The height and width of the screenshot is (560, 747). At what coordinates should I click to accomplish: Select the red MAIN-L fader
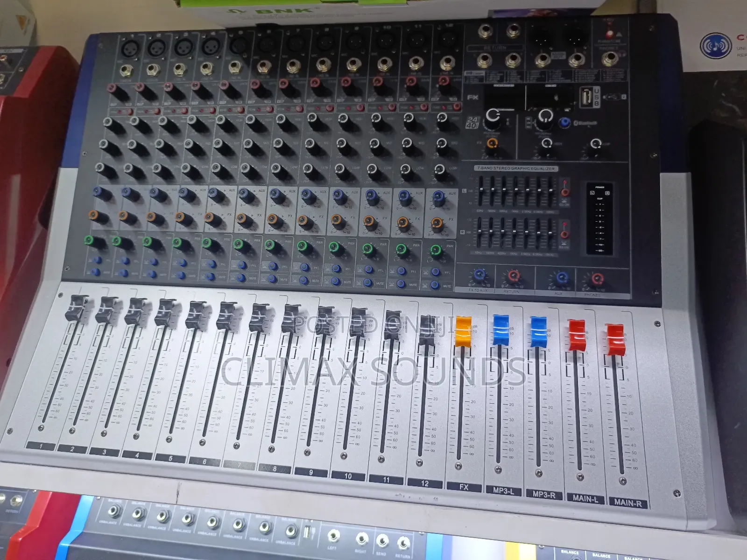[x=577, y=335]
